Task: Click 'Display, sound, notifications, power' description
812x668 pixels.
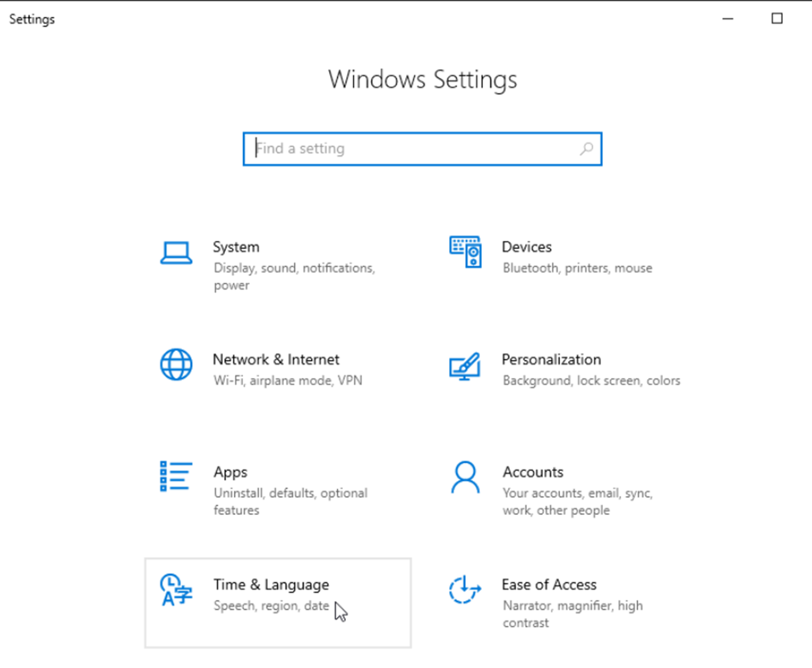Action: (x=294, y=277)
